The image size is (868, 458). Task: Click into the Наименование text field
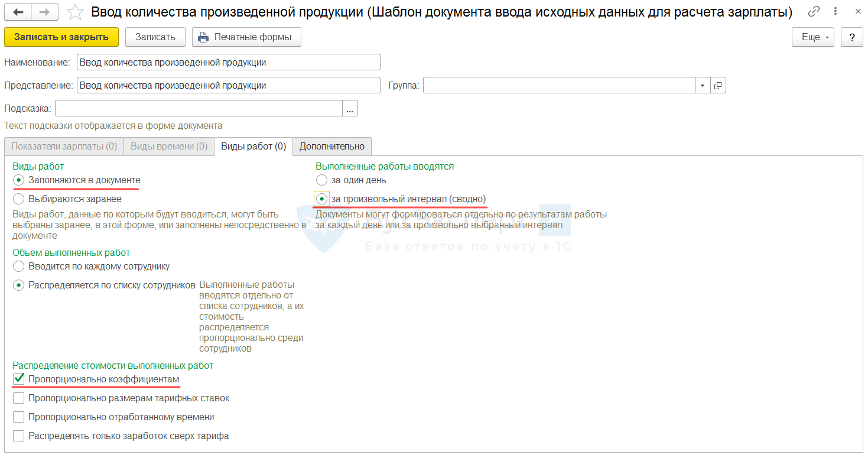(228, 63)
